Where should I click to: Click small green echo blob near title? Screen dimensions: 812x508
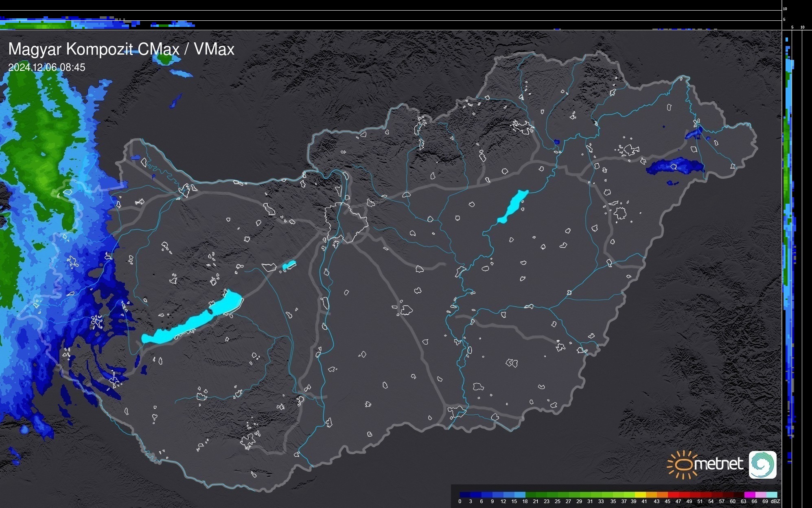(x=165, y=59)
